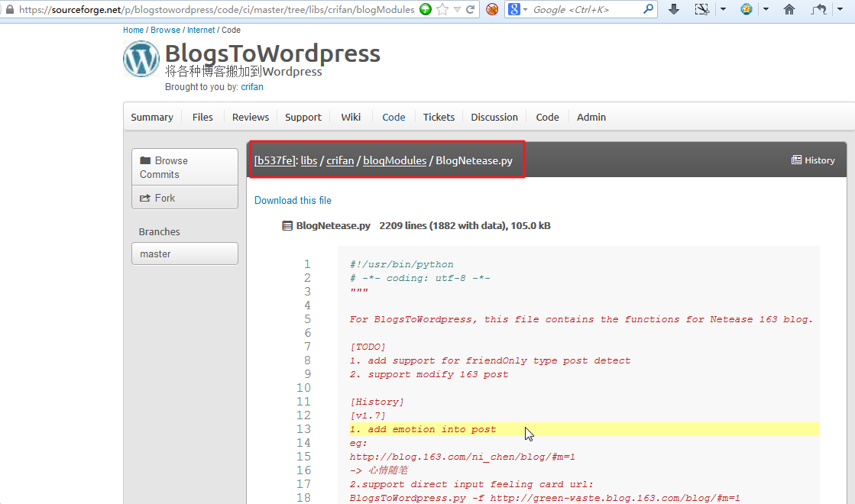Screen dimensions: 855x504
Task: Select the master branch button
Action: [x=185, y=254]
